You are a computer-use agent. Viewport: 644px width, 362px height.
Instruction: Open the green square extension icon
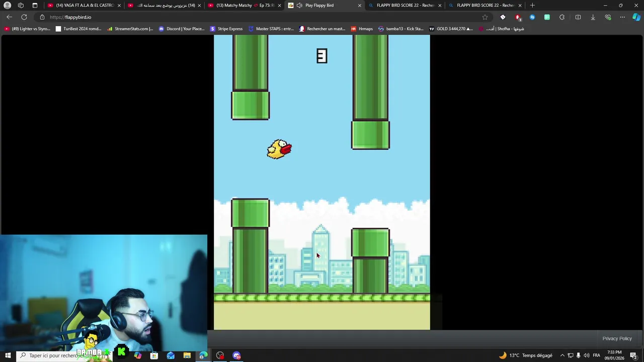pos(547,17)
